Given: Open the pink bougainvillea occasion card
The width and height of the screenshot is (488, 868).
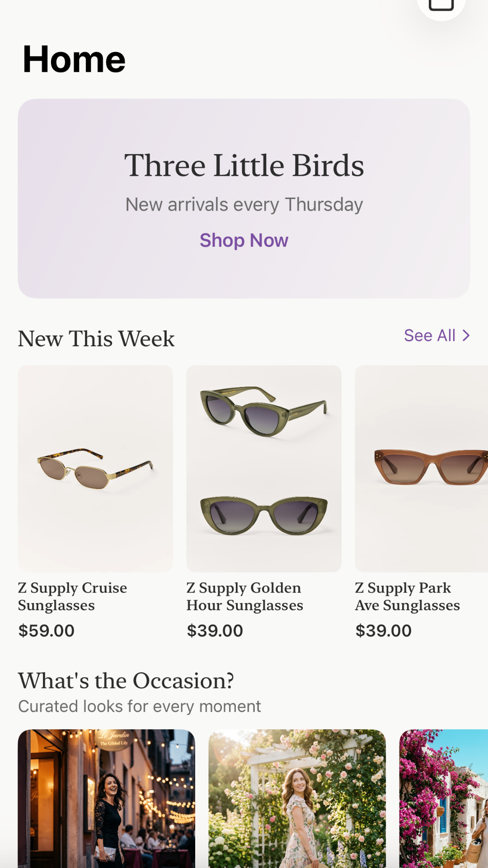Looking at the screenshot, I should coord(443,798).
